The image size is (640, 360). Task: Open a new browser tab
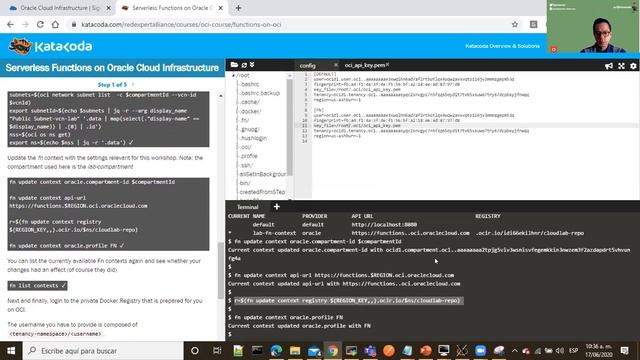pyautogui.click(x=238, y=8)
